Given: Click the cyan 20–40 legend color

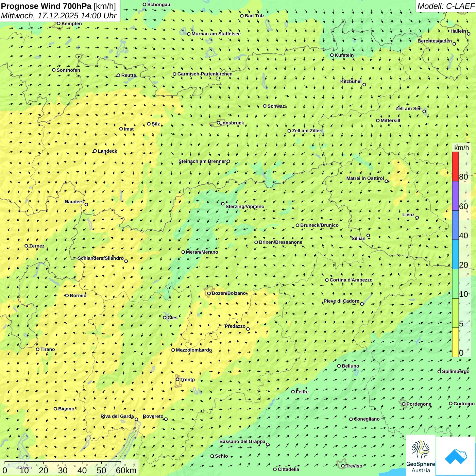Looking at the screenshot, I should tap(455, 254).
